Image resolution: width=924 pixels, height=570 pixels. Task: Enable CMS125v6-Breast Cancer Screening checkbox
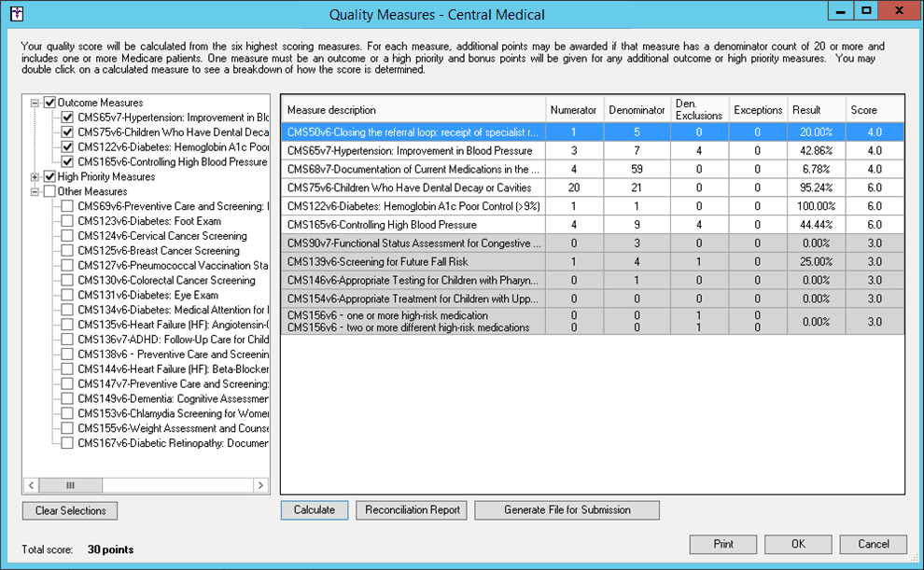click(x=67, y=251)
